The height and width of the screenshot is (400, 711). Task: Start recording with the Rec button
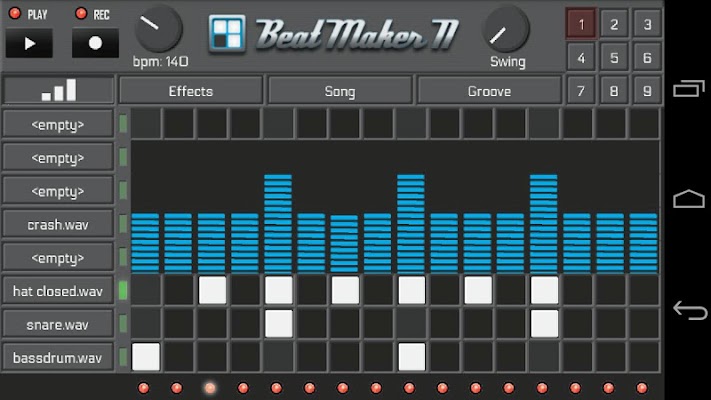[95, 43]
